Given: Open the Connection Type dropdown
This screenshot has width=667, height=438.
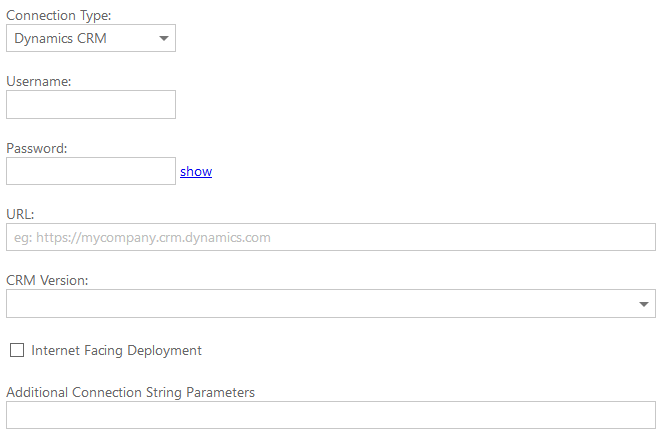Looking at the screenshot, I should coord(91,38).
